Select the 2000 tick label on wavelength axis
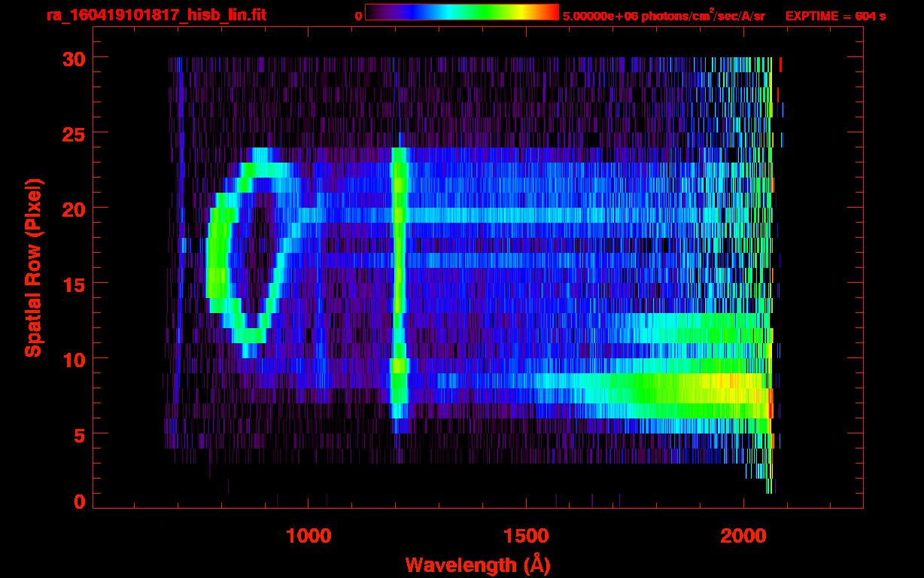The height and width of the screenshot is (578, 924). (743, 535)
